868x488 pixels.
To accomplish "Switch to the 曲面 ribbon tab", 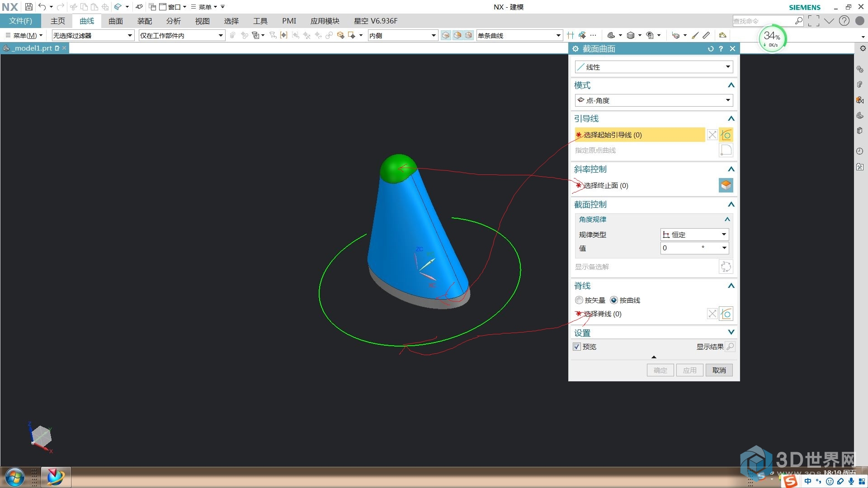I will tap(116, 21).
